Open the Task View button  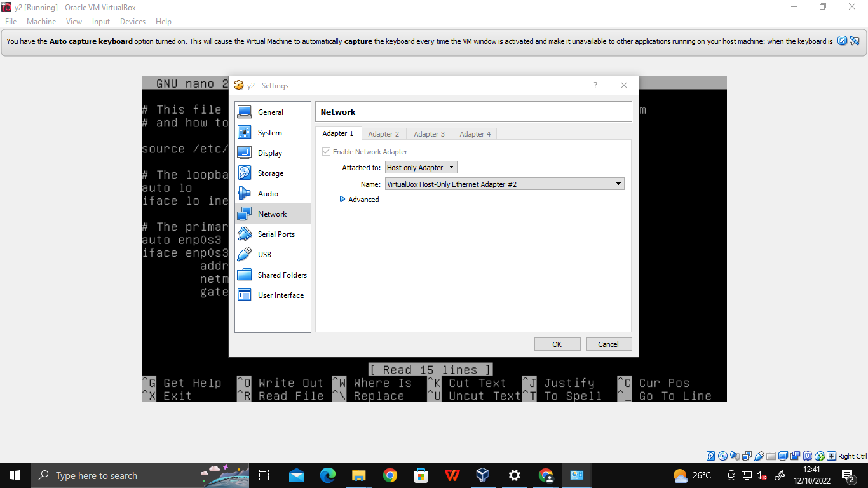[264, 475]
